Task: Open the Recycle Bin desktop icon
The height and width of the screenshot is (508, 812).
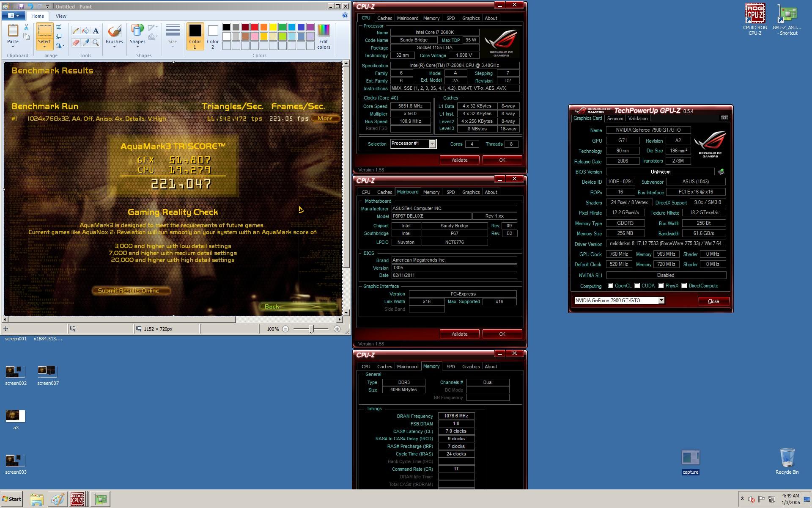Action: coord(787,461)
